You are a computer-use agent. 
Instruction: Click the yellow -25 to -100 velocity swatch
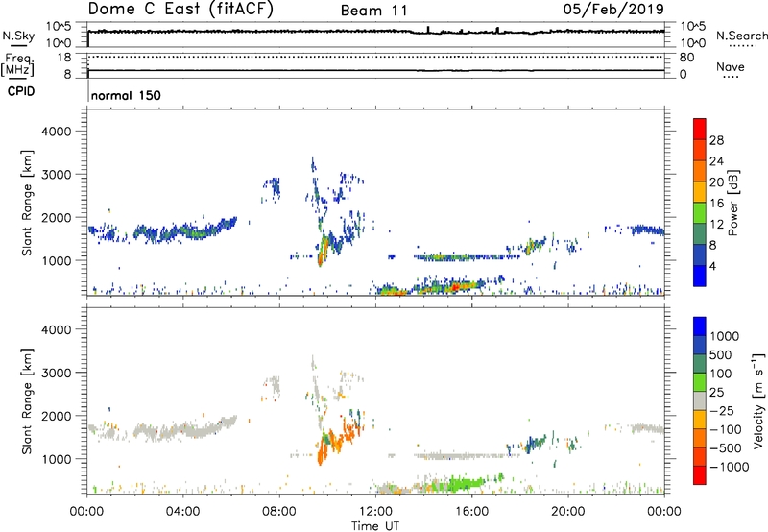pos(700,420)
